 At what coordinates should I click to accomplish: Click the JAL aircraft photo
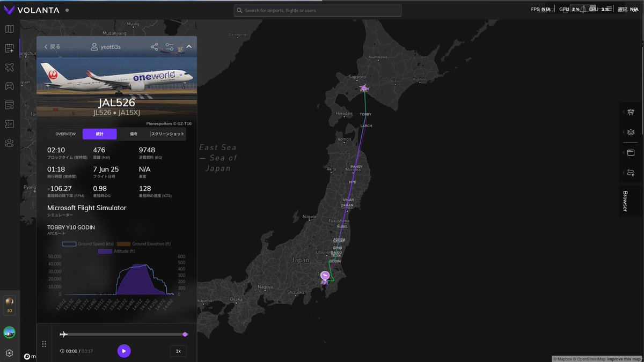116,78
